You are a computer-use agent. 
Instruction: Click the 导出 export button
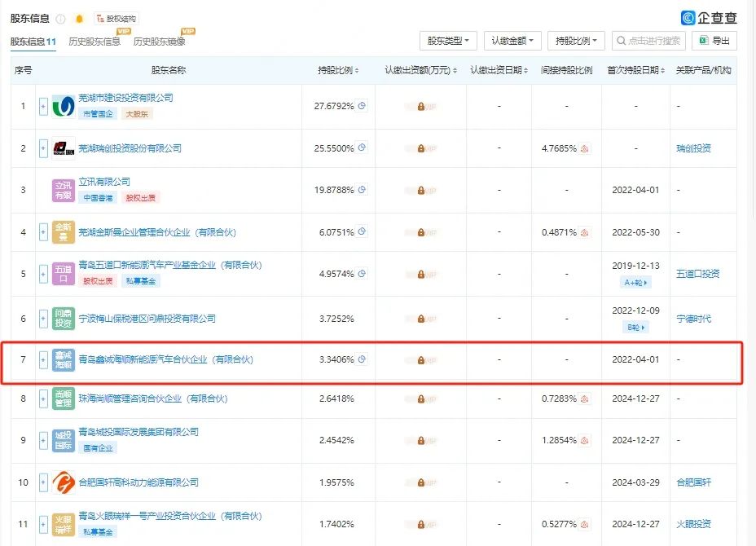tap(714, 40)
